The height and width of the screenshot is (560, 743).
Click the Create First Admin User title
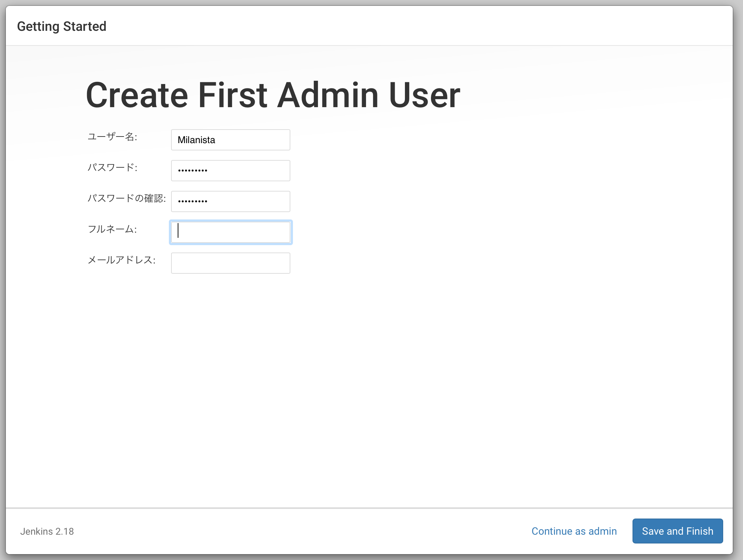pos(273,95)
